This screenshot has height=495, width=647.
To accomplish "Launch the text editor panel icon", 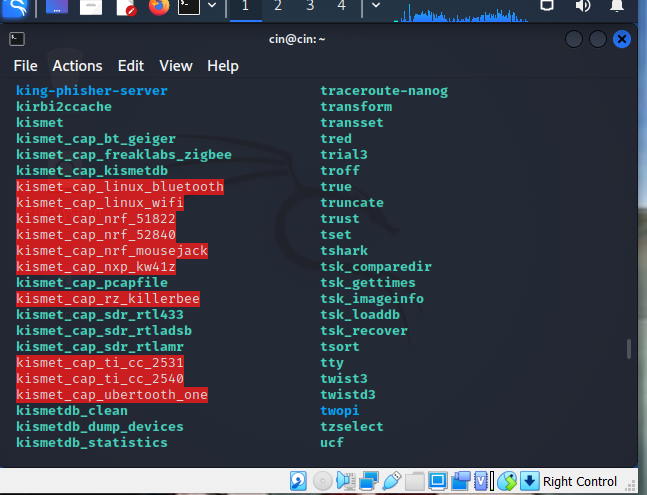I will [x=125, y=7].
